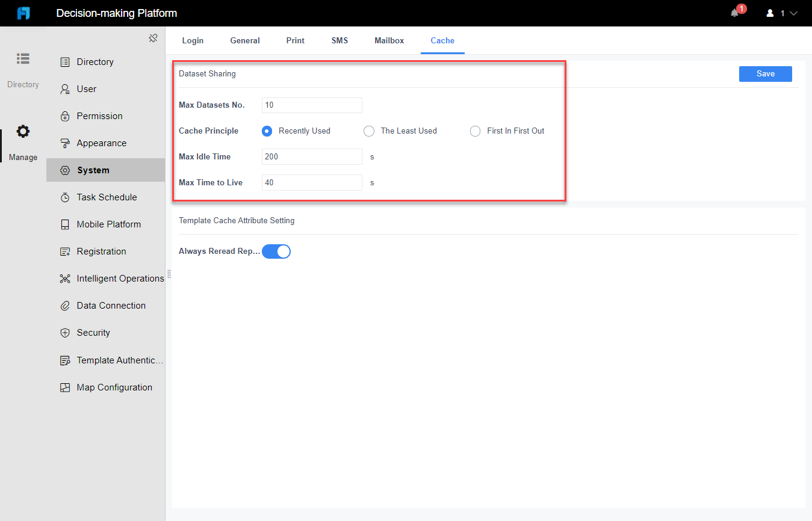Screen dimensions: 812x521
Task: Click the Data Connection icon
Action: coord(65,305)
